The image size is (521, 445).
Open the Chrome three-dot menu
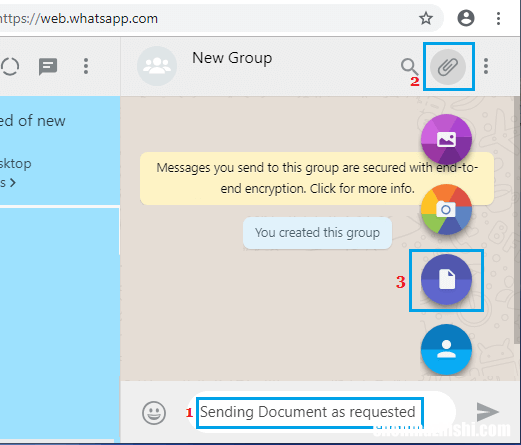click(x=498, y=18)
